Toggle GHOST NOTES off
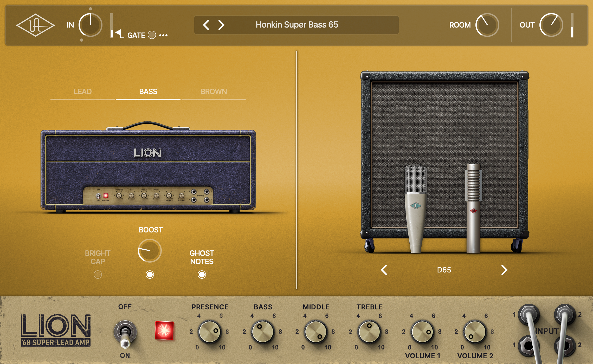Image resolution: width=593 pixels, height=364 pixels. [x=202, y=275]
